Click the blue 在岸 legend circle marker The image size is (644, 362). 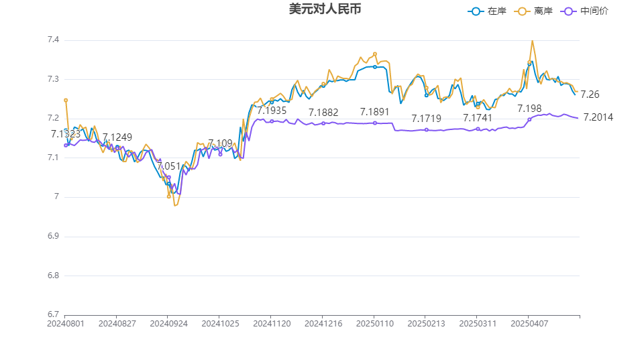coord(476,11)
